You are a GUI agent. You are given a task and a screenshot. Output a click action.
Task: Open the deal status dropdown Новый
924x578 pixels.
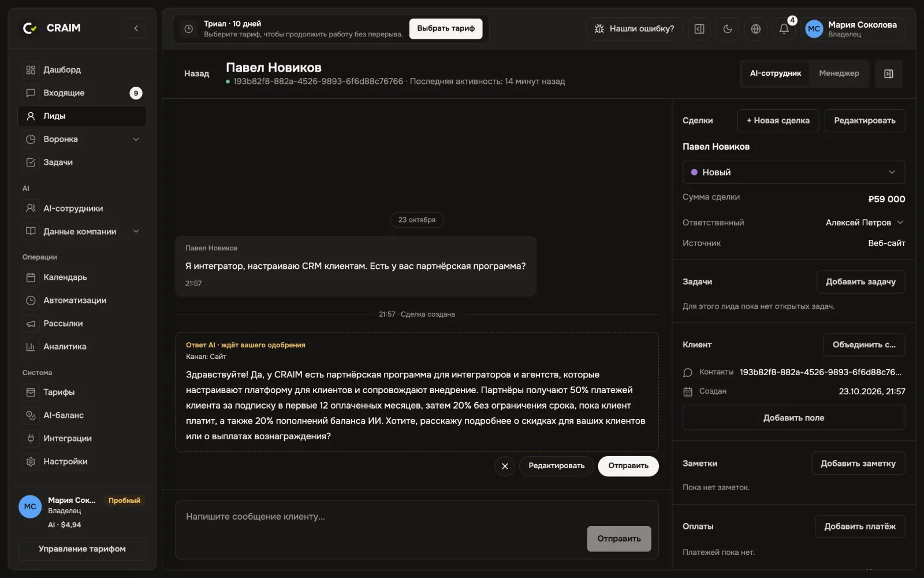point(793,172)
